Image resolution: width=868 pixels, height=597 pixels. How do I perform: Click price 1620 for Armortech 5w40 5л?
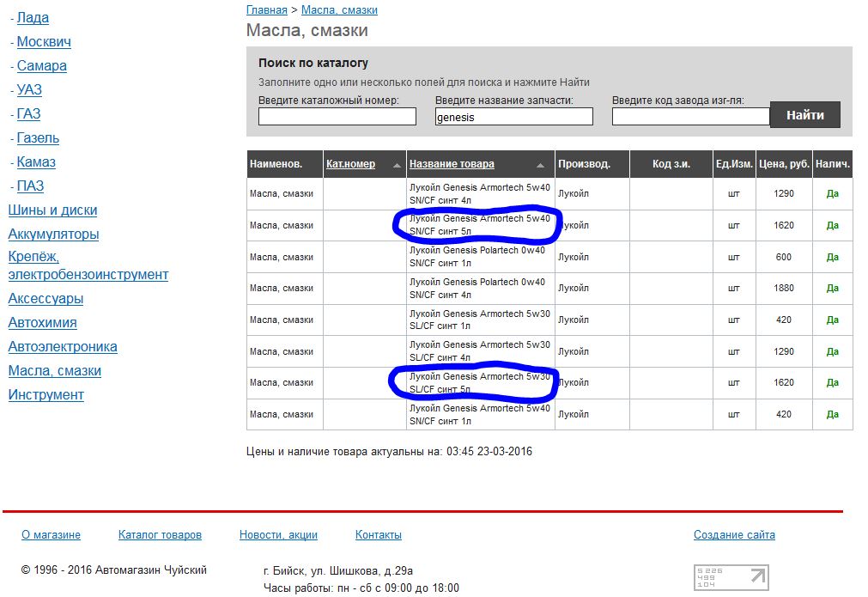point(783,225)
